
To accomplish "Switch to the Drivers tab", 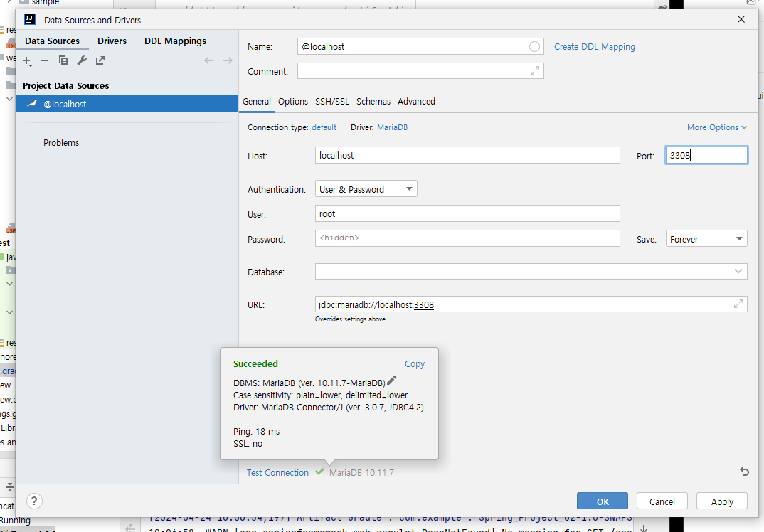I will click(x=112, y=41).
